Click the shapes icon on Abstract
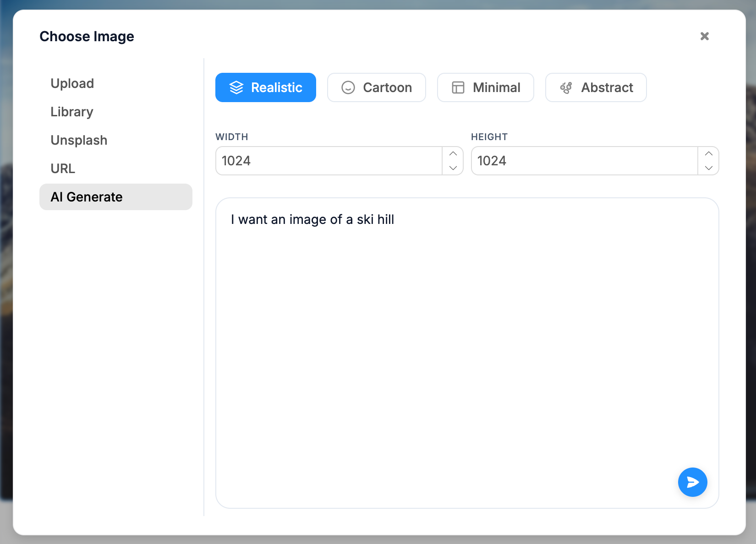 click(566, 87)
